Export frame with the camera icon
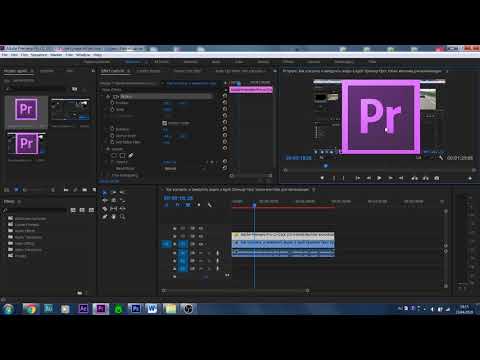 [x=436, y=178]
